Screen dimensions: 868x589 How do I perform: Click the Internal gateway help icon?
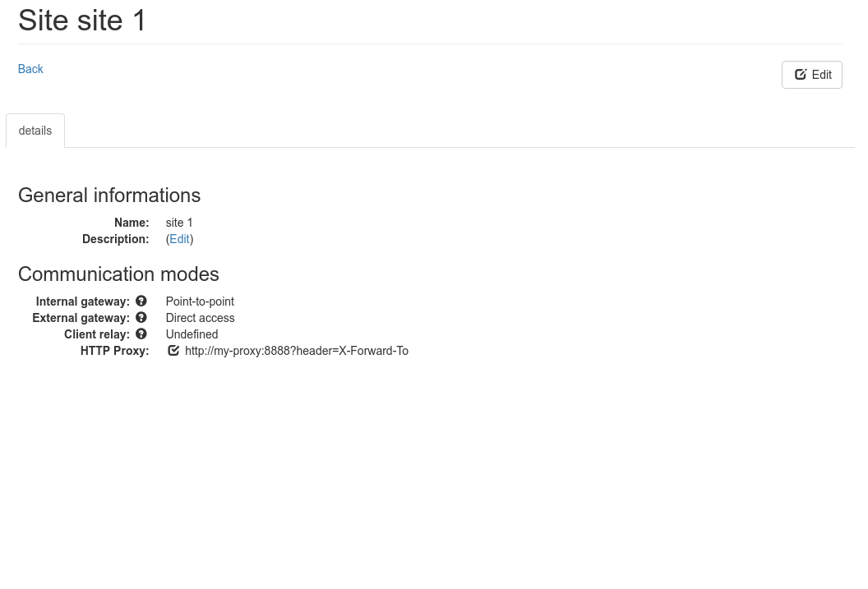[141, 301]
